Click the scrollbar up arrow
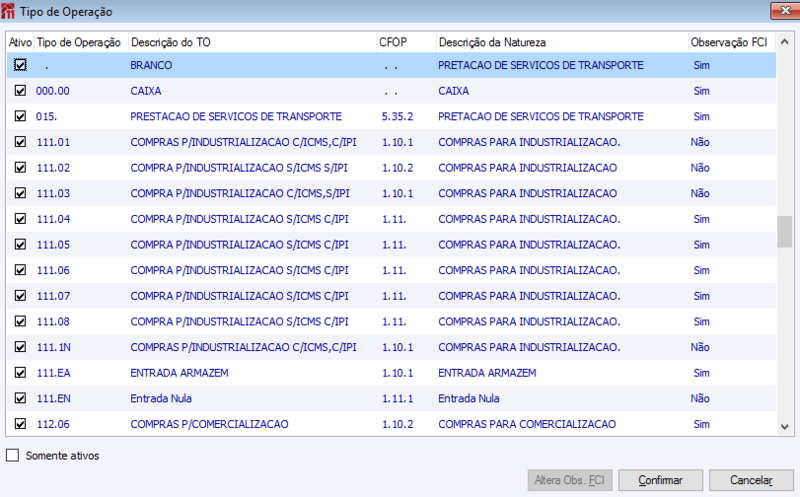Viewport: 800px width, 497px height. (785, 42)
